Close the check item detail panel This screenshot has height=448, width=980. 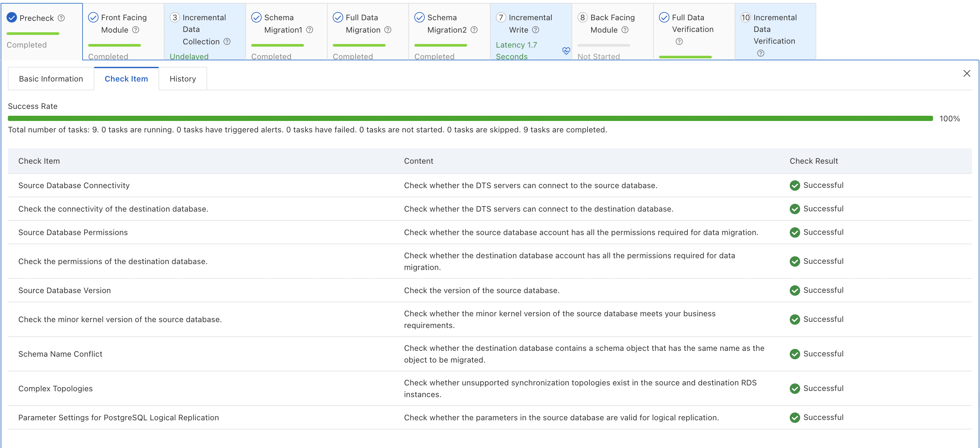click(x=967, y=73)
